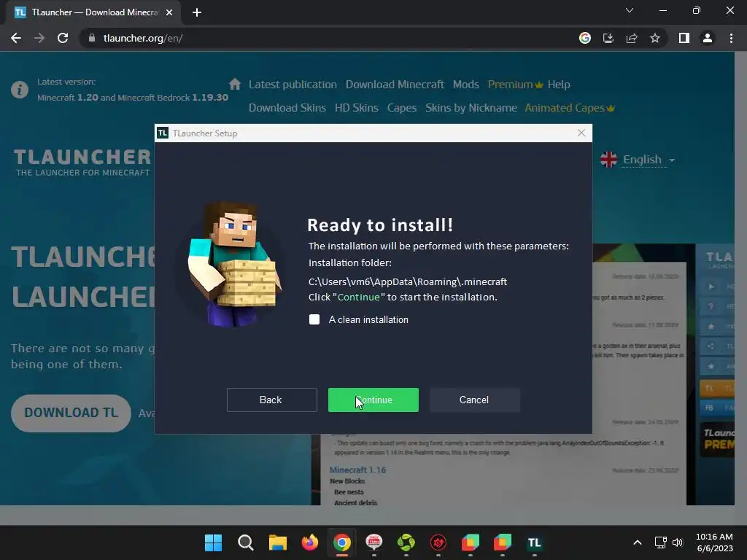Open Mods nav link

pos(466,85)
